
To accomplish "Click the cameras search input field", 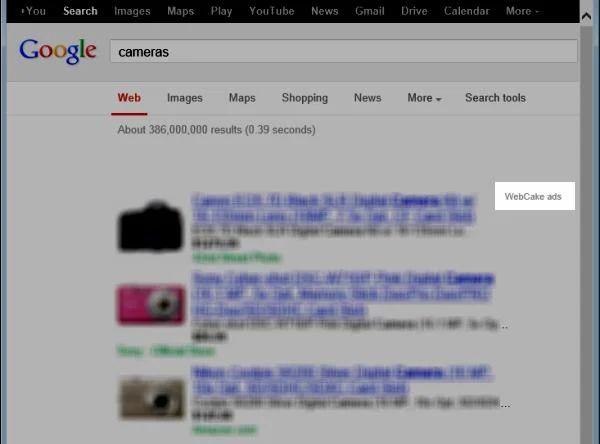I will (344, 51).
